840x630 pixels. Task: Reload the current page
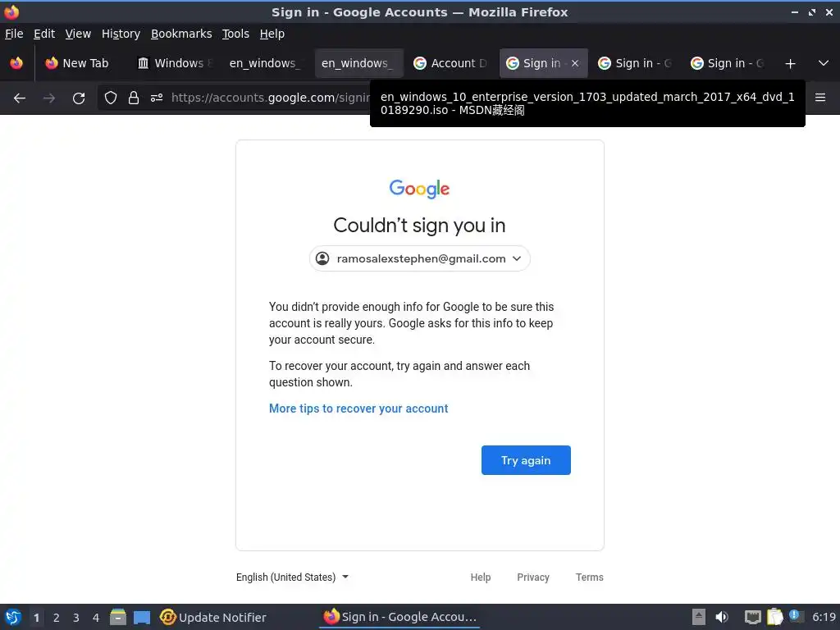(79, 98)
